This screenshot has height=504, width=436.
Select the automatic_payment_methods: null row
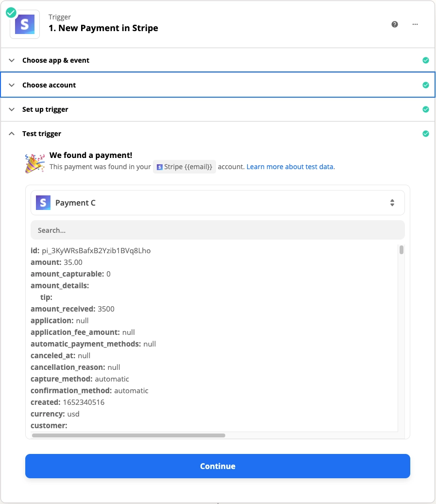click(x=93, y=344)
